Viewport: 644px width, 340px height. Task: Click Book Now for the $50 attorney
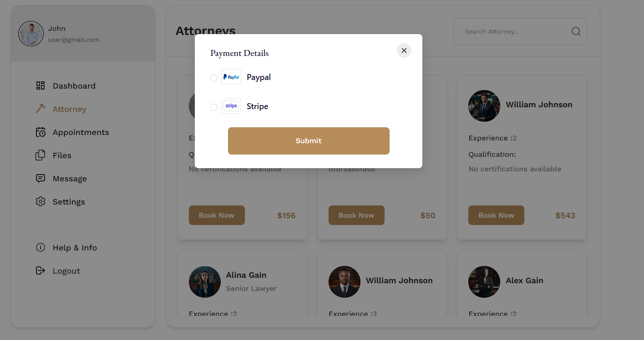tap(356, 215)
